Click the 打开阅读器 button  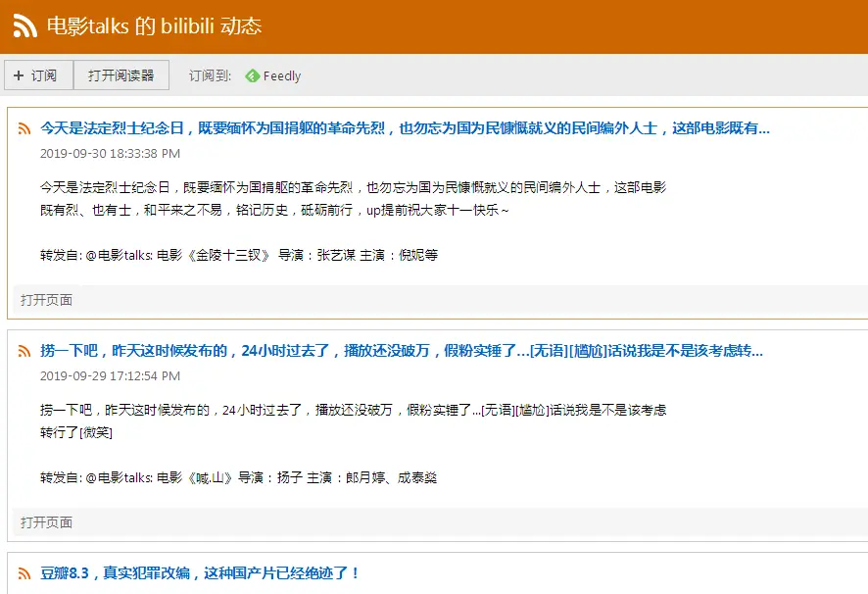pos(121,75)
